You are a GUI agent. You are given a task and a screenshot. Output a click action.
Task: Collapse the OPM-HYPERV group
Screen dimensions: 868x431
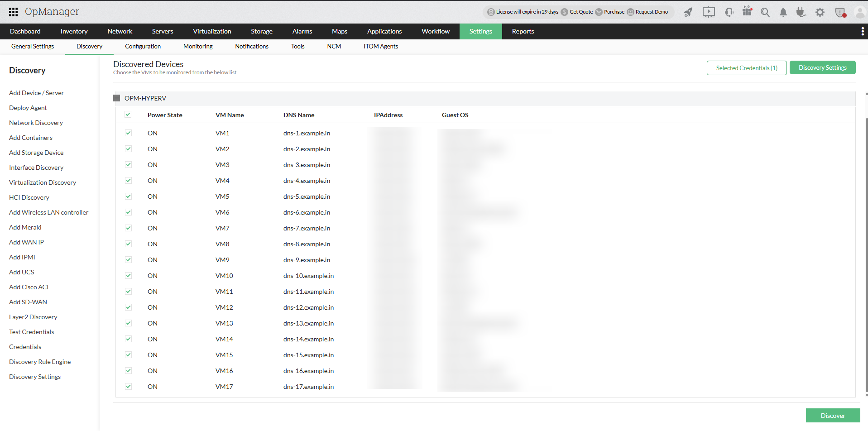click(x=117, y=98)
